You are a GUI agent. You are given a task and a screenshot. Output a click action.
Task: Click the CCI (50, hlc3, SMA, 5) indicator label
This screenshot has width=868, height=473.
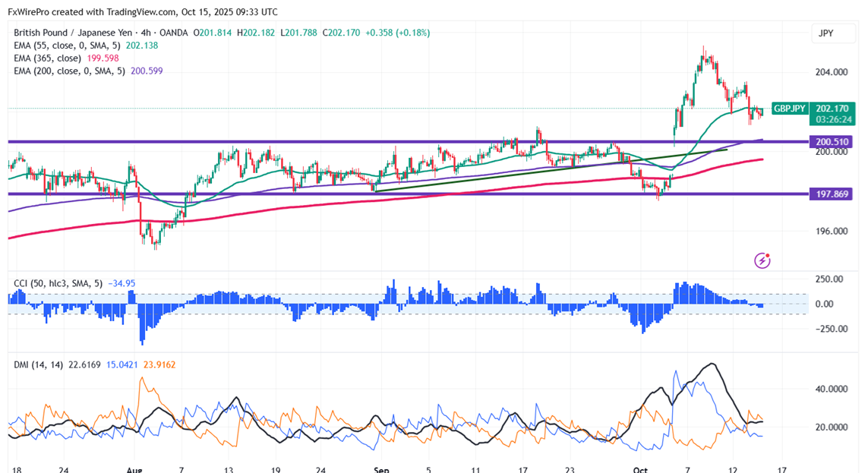point(58,283)
